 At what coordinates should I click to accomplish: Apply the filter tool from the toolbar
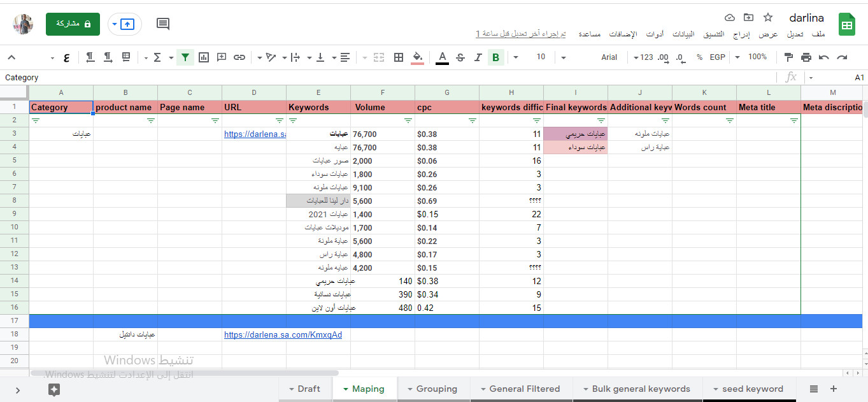tap(185, 57)
